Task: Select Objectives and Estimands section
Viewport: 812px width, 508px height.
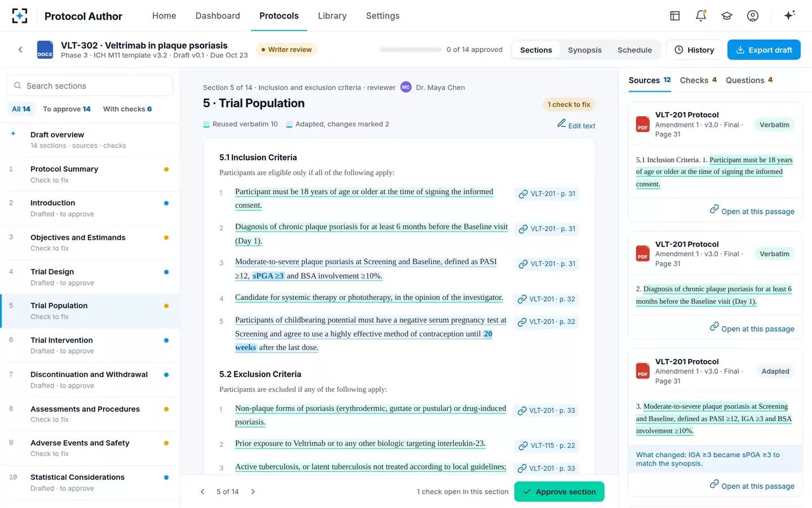Action: click(x=90, y=243)
